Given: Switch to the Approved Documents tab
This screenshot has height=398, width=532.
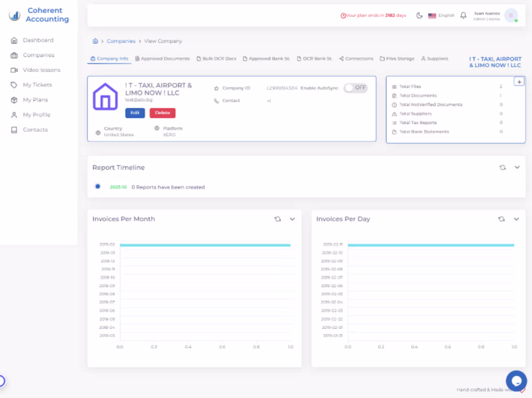Looking at the screenshot, I should click(162, 59).
